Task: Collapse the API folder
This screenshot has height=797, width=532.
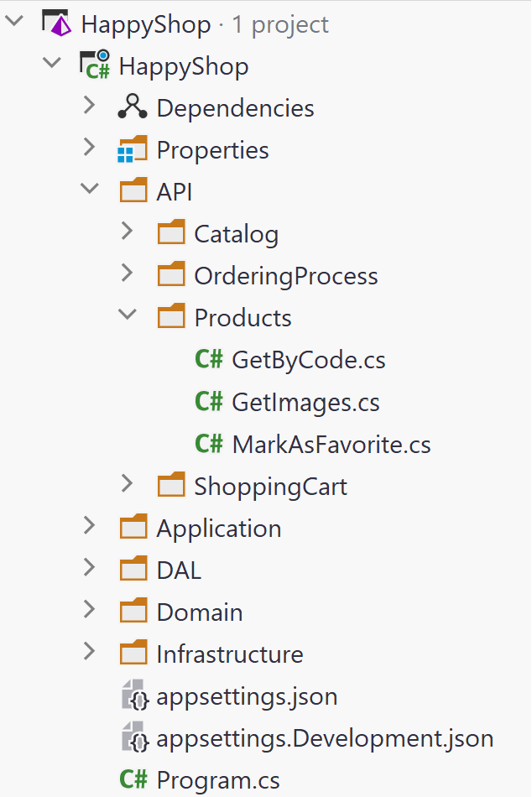Action: pyautogui.click(x=90, y=189)
